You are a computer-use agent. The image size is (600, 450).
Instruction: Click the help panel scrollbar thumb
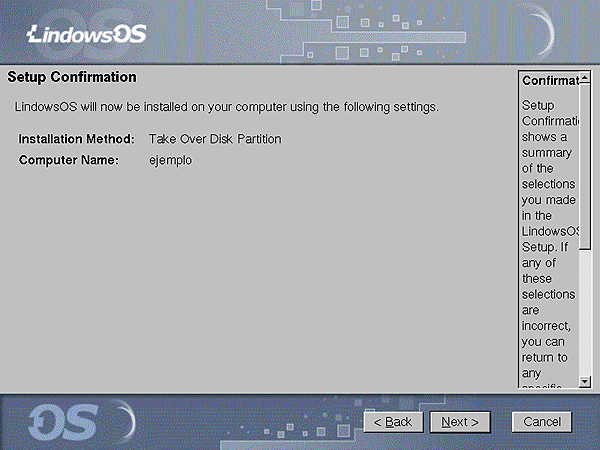585,167
